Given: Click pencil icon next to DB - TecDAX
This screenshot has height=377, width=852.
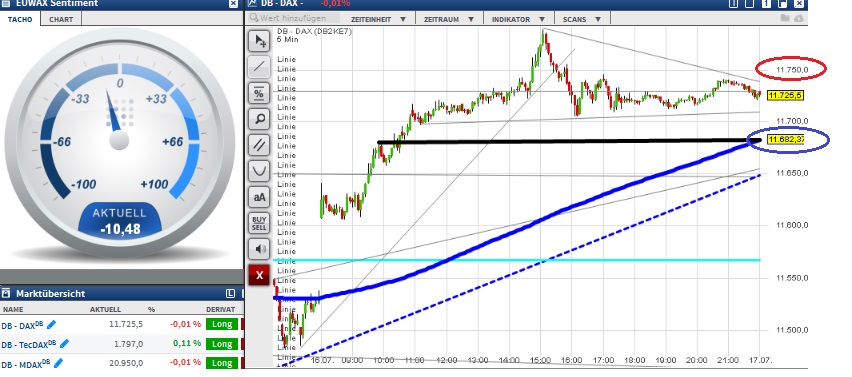Looking at the screenshot, I should [x=64, y=343].
